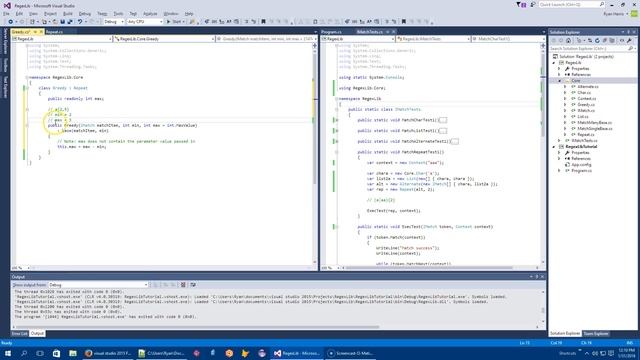640x360 pixels.
Task: Open the RegexLib project dropdown in left editor
Action: pos(62,39)
